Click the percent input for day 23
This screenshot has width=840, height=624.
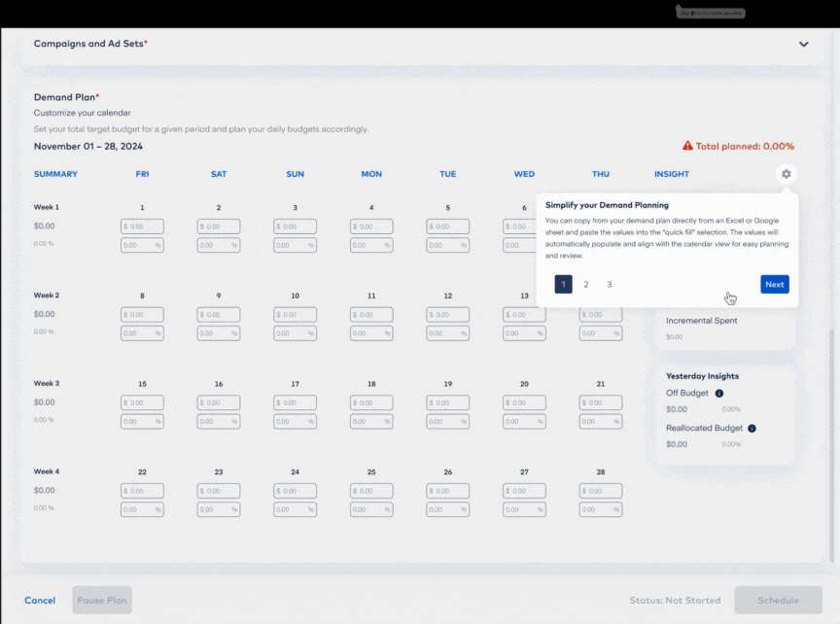(x=219, y=509)
